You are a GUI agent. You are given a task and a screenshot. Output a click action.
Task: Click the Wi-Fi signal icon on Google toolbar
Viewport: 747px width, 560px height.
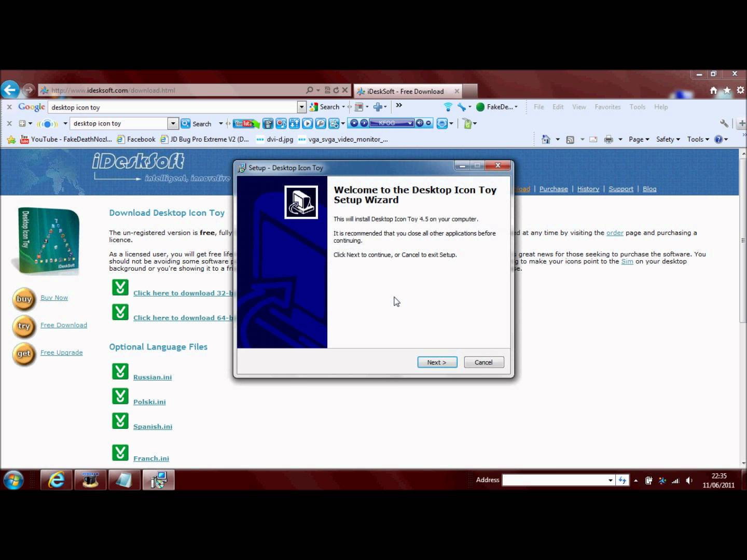pyautogui.click(x=448, y=107)
